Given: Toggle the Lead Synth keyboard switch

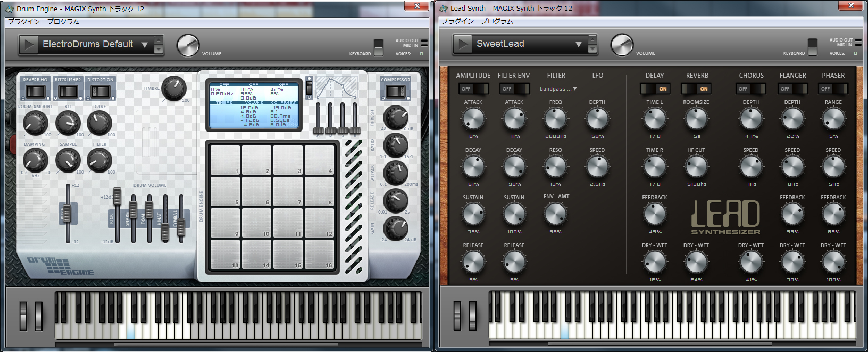Looking at the screenshot, I should coord(812,47).
